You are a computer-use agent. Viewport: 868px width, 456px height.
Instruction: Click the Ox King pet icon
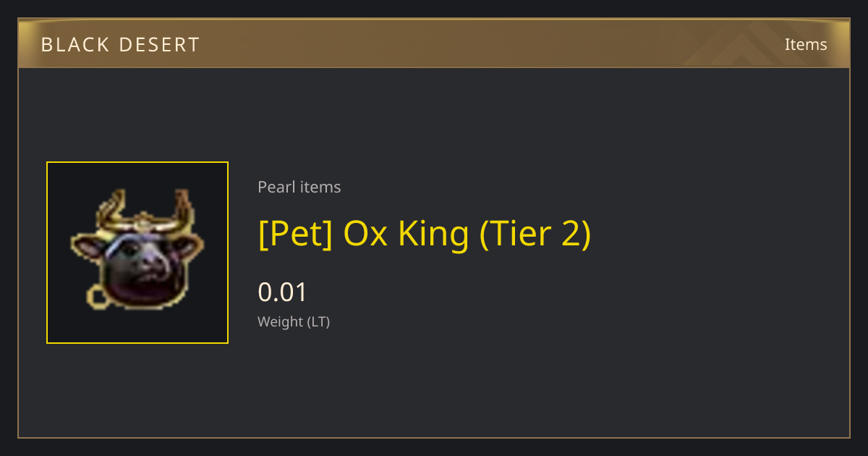pos(137,250)
